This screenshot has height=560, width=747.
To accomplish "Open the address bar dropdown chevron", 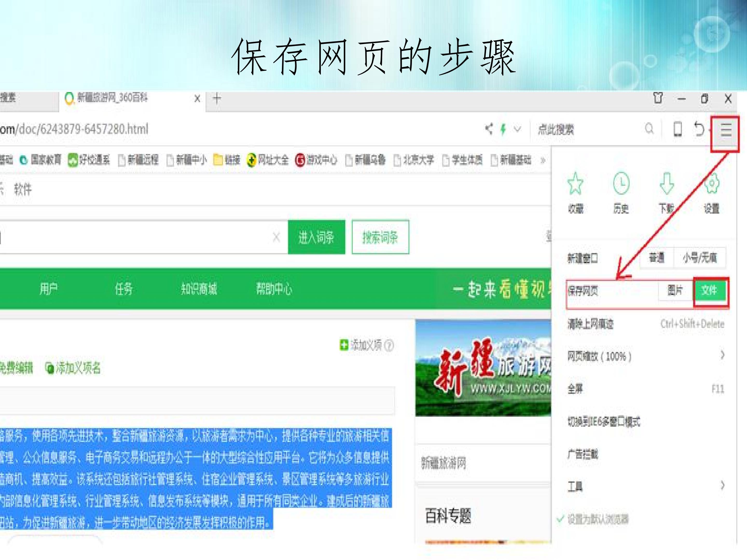I will 517,129.
